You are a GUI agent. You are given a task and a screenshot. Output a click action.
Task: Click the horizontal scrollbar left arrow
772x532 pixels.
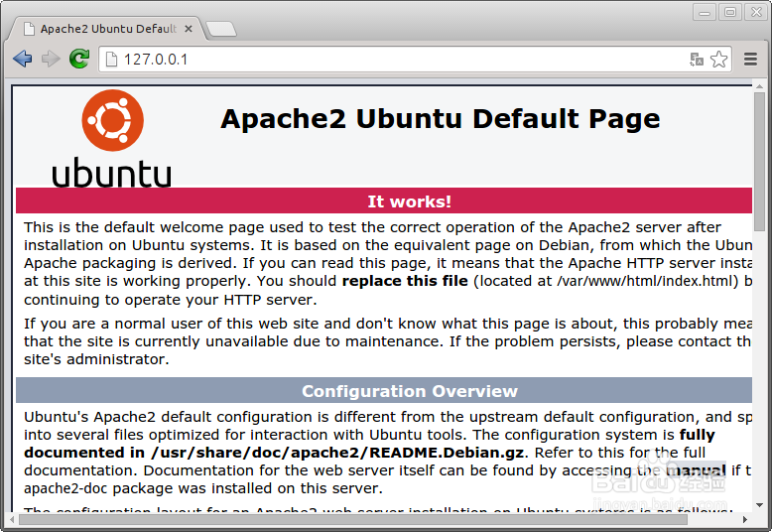point(13,519)
